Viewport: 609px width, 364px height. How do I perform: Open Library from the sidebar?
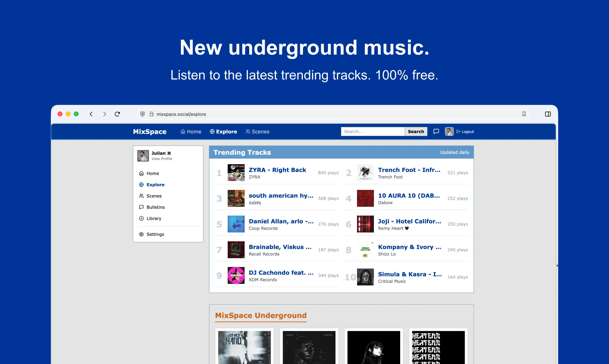tap(154, 218)
